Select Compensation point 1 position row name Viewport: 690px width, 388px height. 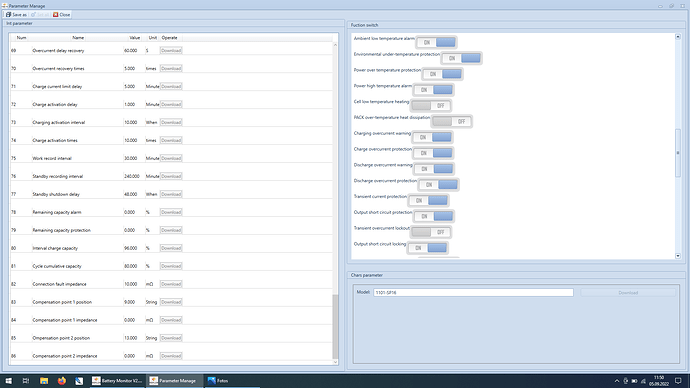pyautogui.click(x=62, y=302)
